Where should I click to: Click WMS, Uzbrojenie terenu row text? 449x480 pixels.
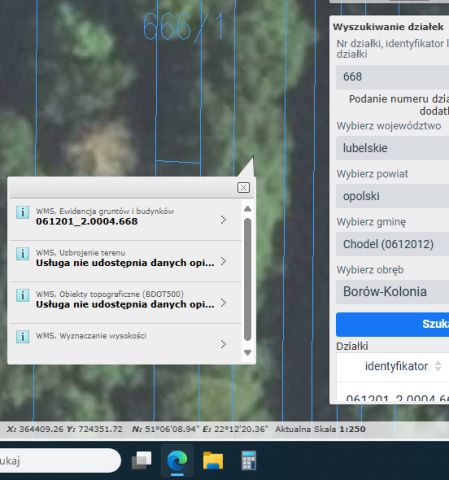(81, 253)
